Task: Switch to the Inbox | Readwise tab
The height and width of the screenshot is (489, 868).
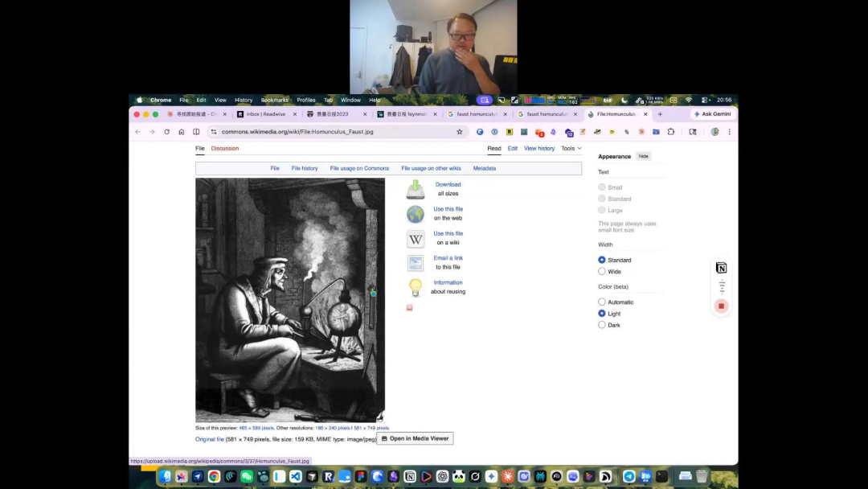Action: coord(266,114)
